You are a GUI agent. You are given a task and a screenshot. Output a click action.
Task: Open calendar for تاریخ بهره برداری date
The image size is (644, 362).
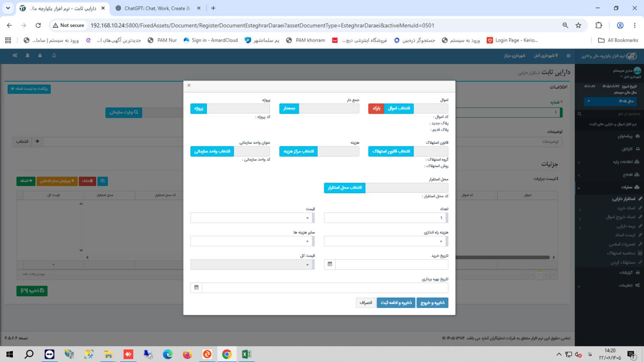(x=196, y=287)
